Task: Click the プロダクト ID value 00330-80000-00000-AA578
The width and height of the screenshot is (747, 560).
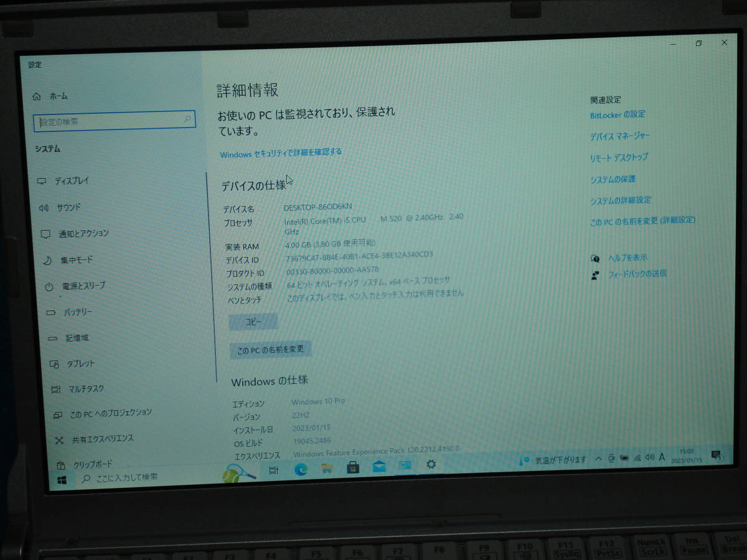Action: click(x=332, y=271)
